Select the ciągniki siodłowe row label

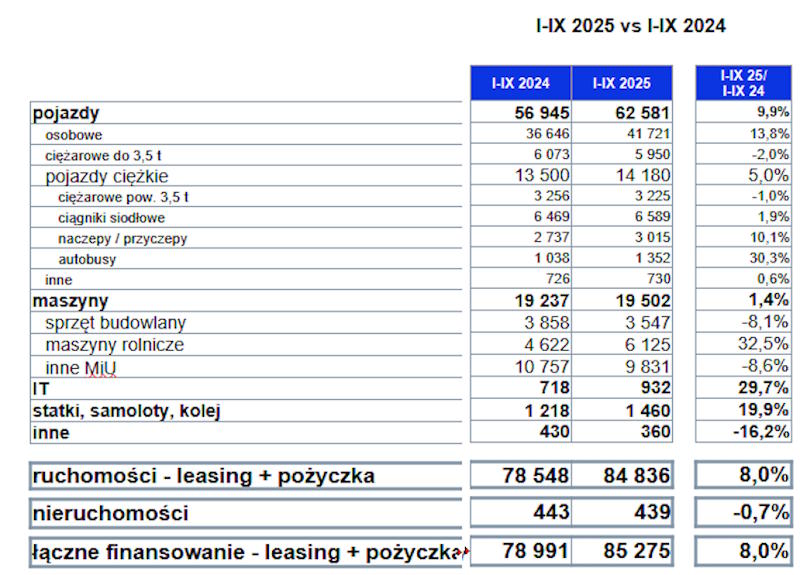tap(112, 217)
